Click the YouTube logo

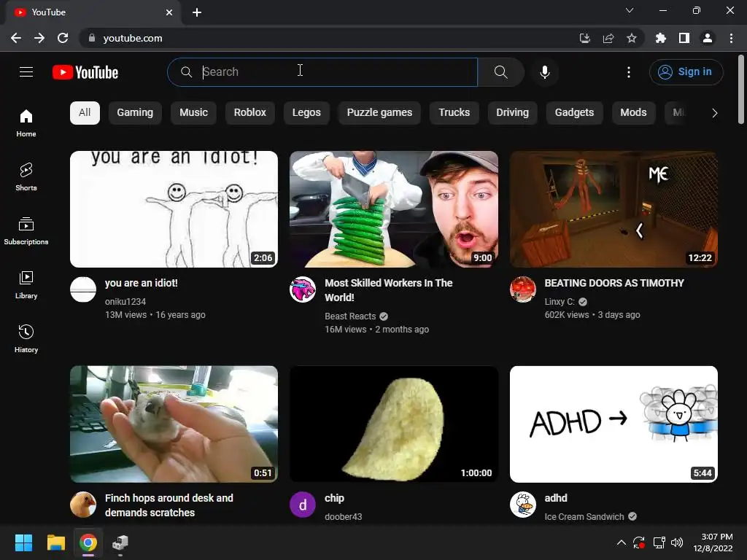click(85, 72)
